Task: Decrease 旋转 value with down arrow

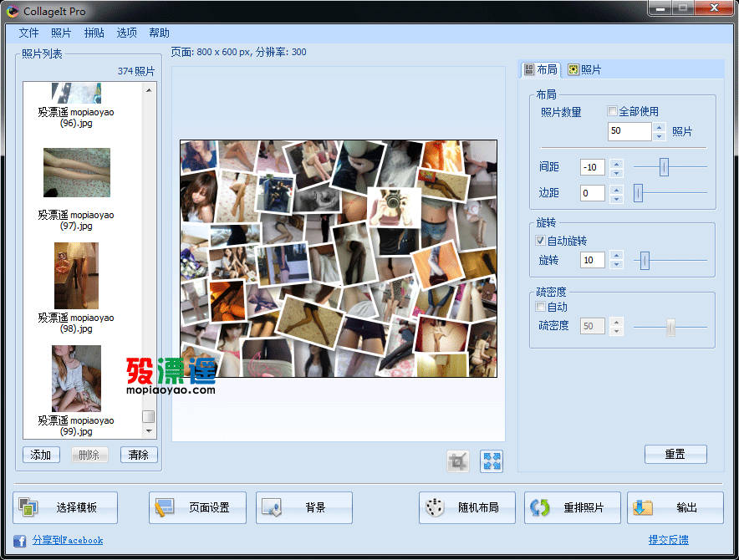Action: [x=616, y=265]
